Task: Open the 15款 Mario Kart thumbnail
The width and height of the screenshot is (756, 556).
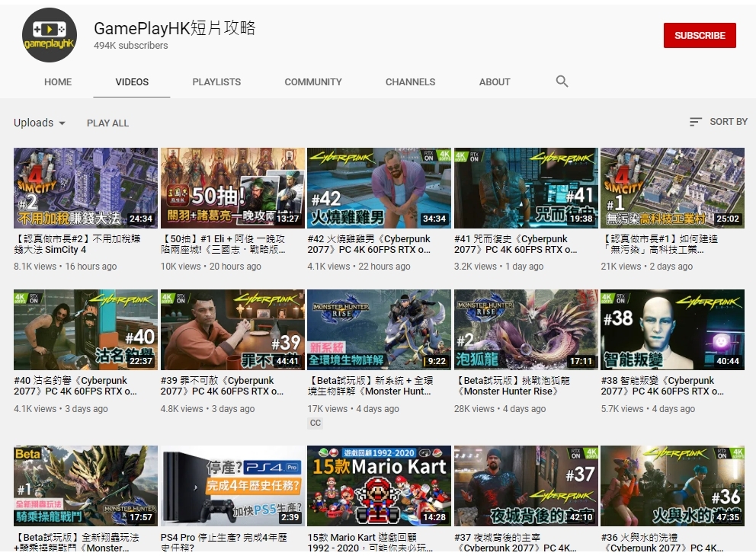Action: coord(379,485)
